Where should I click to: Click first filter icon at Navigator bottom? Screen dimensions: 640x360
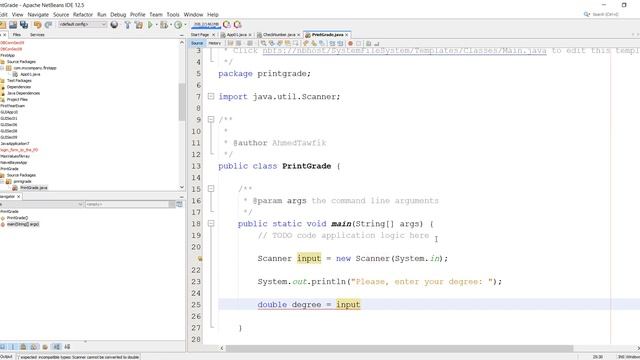tap(3, 347)
